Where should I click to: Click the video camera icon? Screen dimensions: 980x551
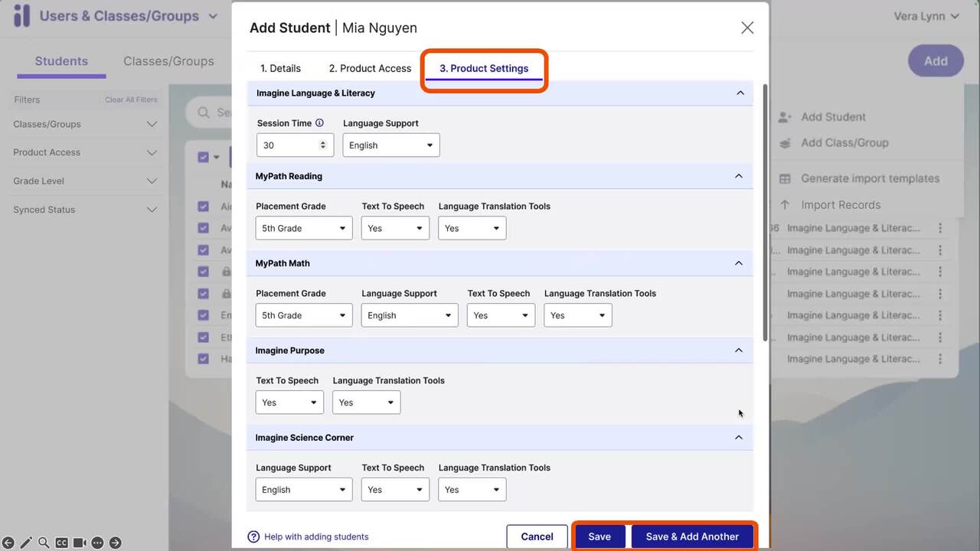click(80, 543)
